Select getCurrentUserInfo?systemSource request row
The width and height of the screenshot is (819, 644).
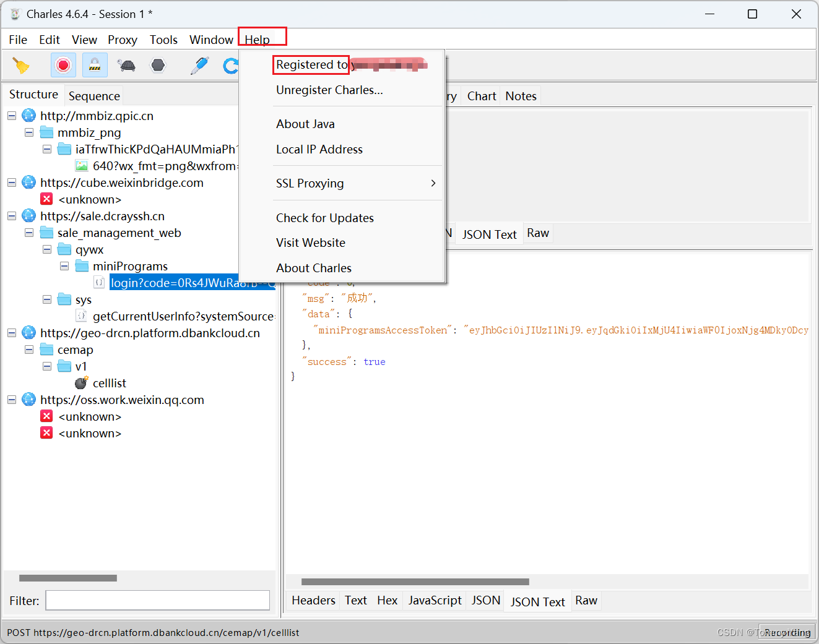click(183, 316)
